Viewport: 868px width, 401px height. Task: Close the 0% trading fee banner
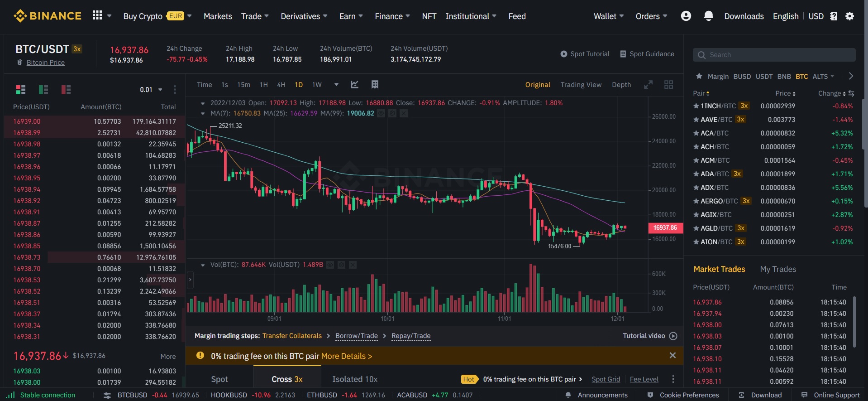click(x=672, y=356)
